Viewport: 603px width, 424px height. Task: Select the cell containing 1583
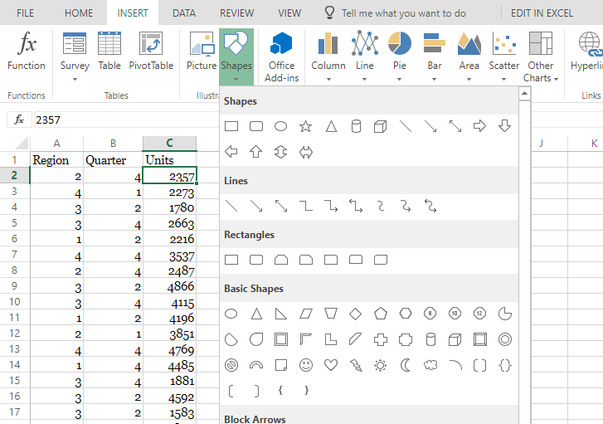[170, 412]
